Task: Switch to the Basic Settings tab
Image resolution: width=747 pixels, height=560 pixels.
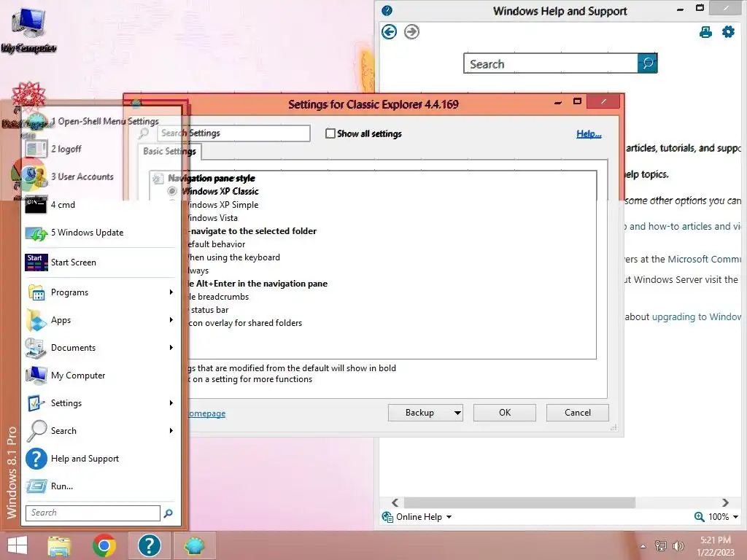Action: (169, 152)
